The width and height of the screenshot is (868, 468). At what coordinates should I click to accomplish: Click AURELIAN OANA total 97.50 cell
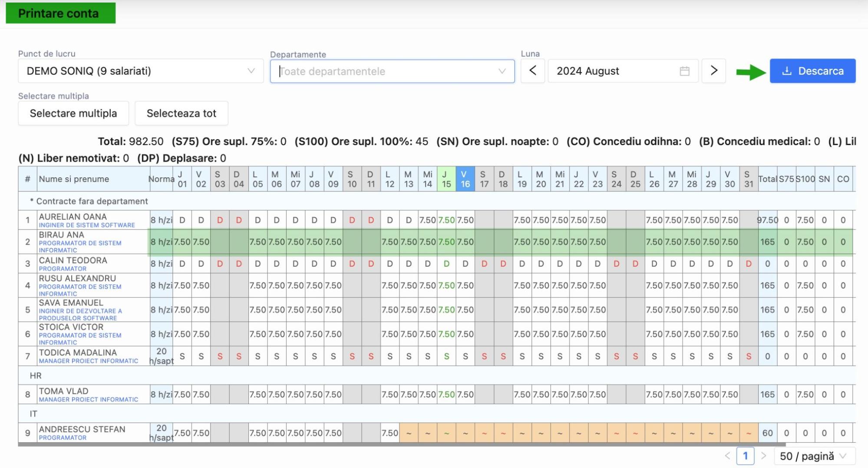click(767, 220)
